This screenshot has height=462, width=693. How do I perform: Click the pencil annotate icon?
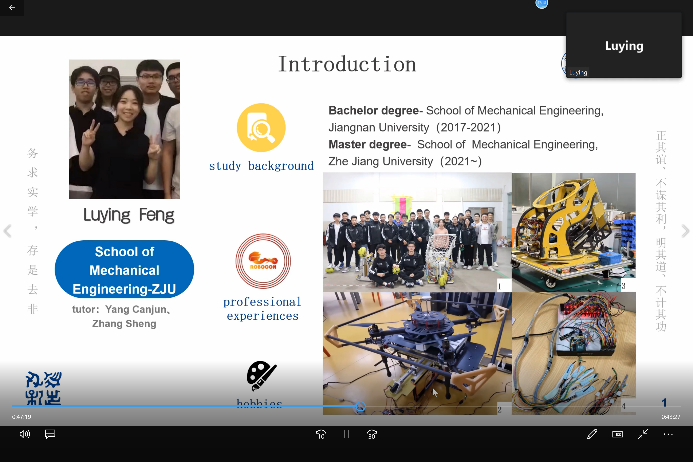(x=592, y=434)
